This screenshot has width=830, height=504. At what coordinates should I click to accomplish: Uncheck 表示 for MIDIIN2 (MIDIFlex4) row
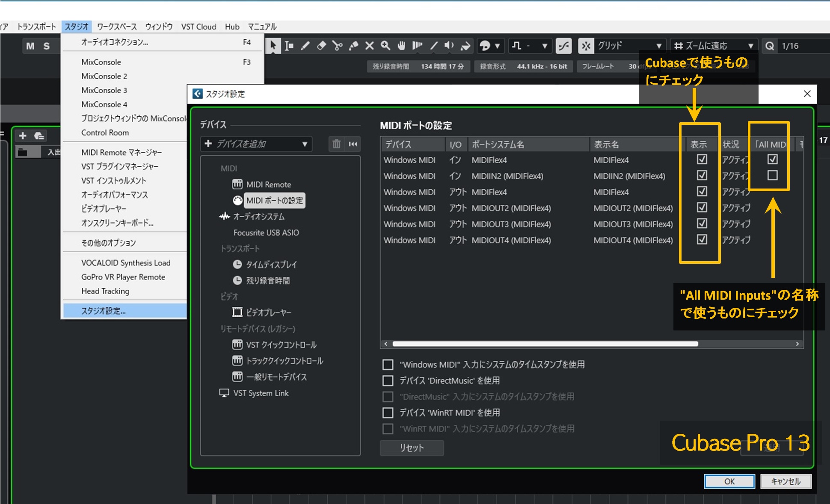(702, 175)
